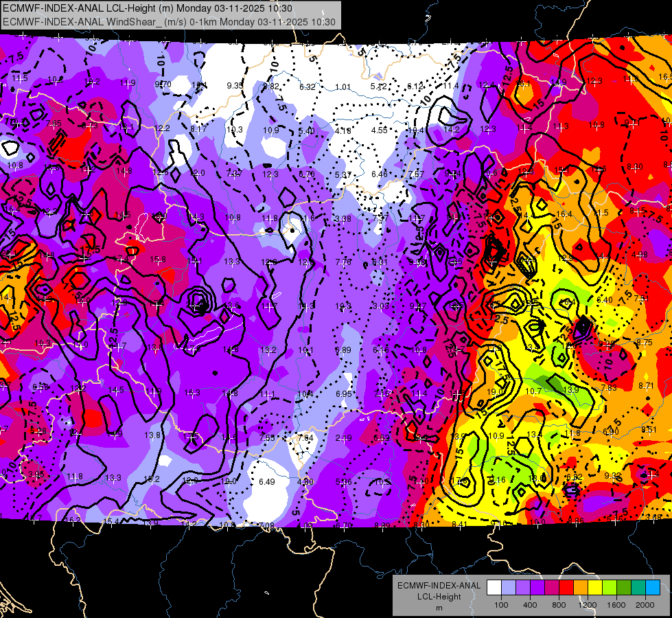Viewport: 672px width, 618px height.
Task: Click the ECMWF-INDEX-ANAL label in the legend
Action: (x=439, y=586)
